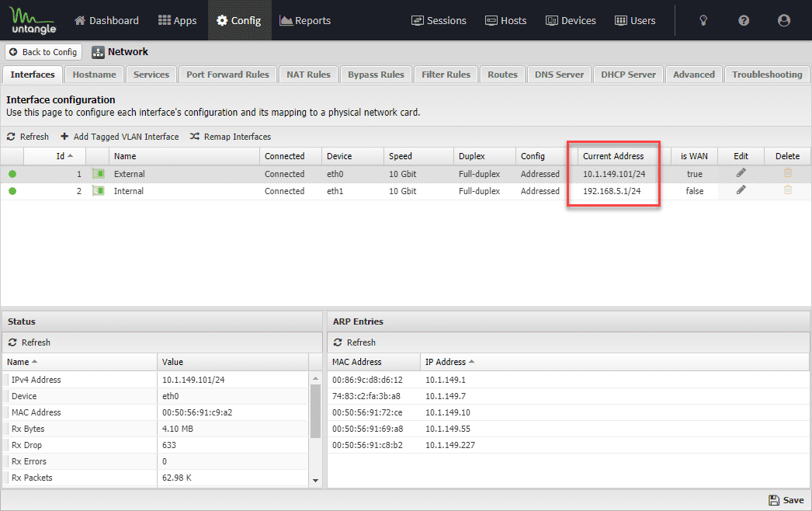The width and height of the screenshot is (812, 511).
Task: Click the trash icon for External row
Action: click(788, 173)
